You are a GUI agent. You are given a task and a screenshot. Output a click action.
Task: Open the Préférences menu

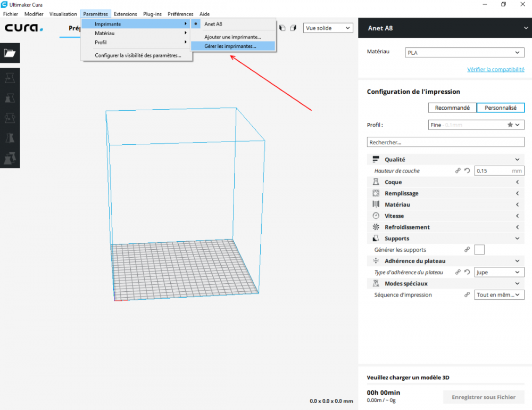coord(180,14)
